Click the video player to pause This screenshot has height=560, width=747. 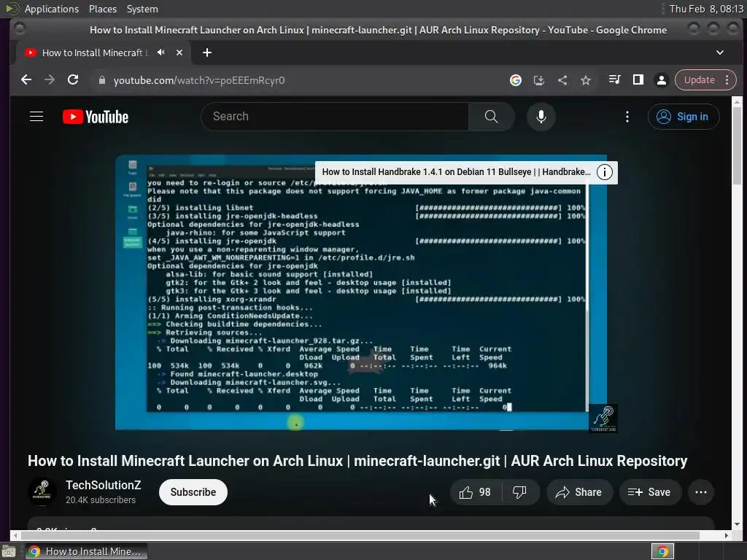(x=360, y=292)
